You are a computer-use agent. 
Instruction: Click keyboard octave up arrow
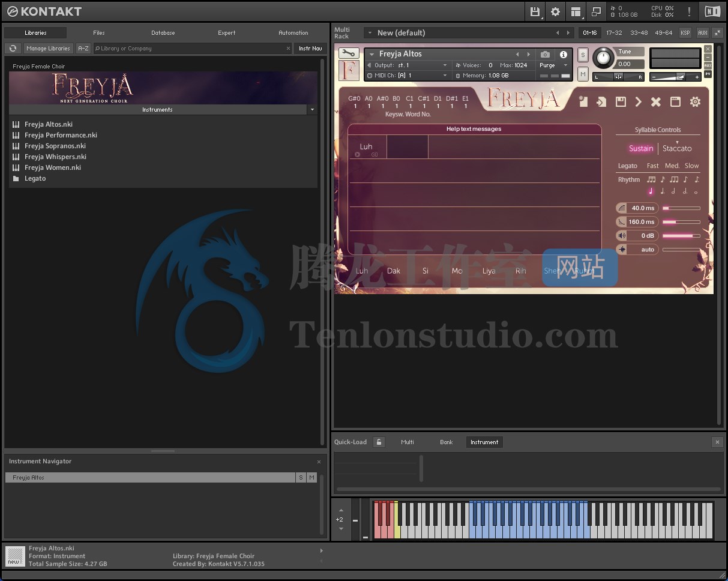point(341,510)
